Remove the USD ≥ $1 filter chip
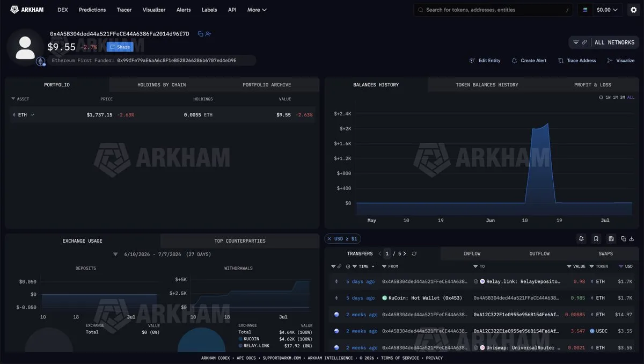This screenshot has height=364, width=644. tap(329, 239)
